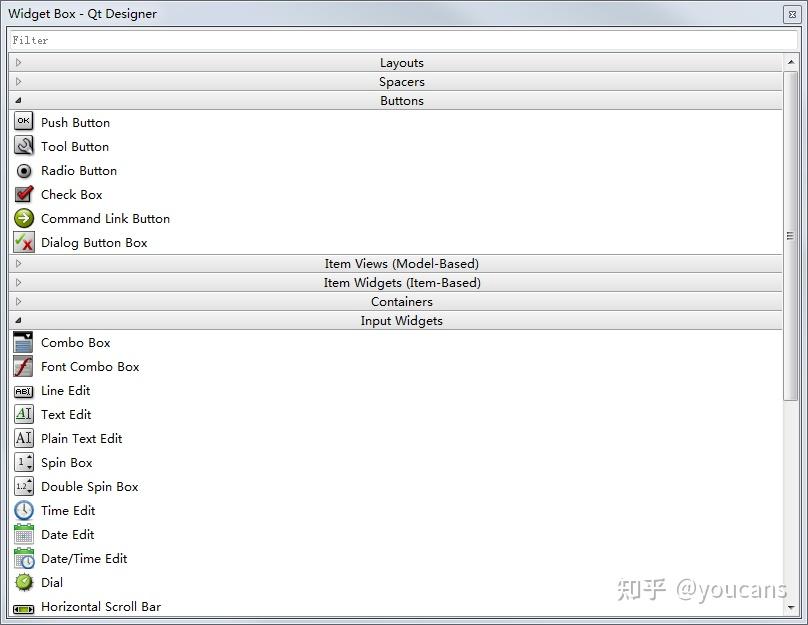Click the scrollbar down arrow
The width and height of the screenshot is (808, 625).
(790, 607)
